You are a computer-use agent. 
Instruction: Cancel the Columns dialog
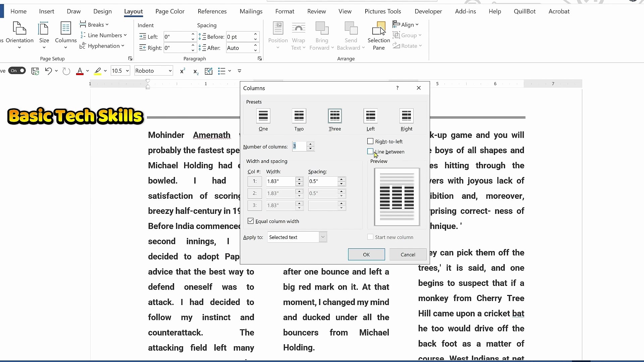click(408, 254)
